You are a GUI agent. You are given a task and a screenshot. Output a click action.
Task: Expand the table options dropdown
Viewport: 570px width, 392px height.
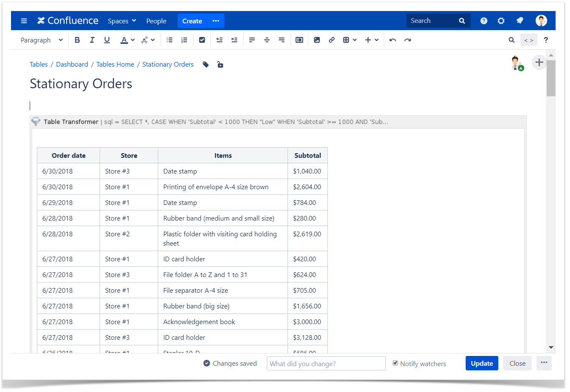coord(350,40)
